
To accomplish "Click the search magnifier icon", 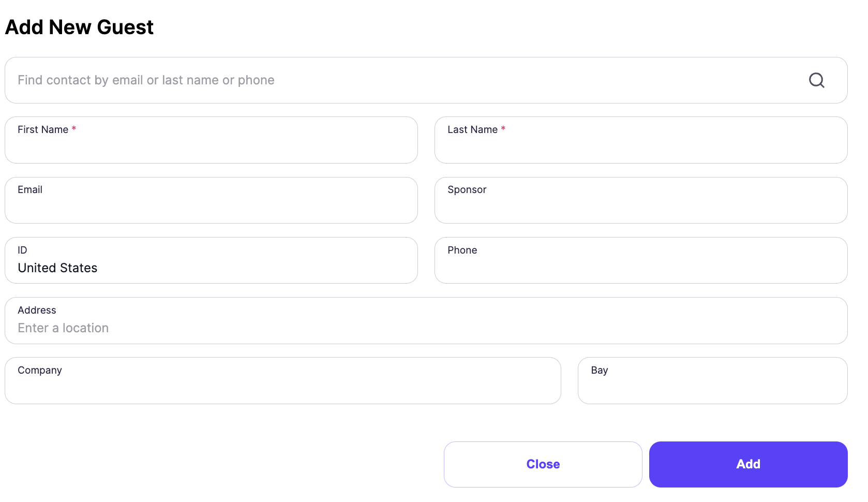I will click(816, 80).
